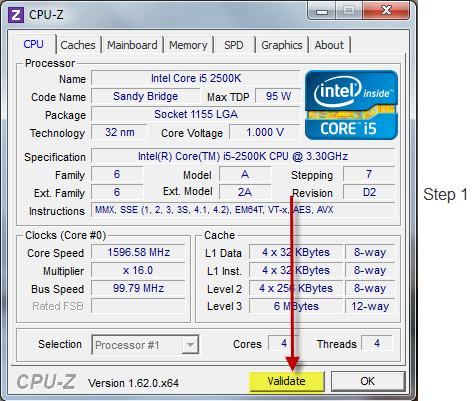Image resolution: width=473 pixels, height=401 pixels.
Task: Switch to the Caches tab
Action: [78, 45]
